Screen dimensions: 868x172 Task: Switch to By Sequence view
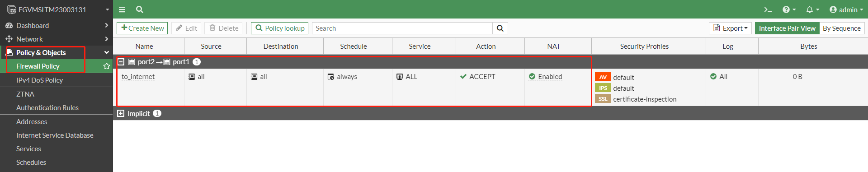point(842,28)
